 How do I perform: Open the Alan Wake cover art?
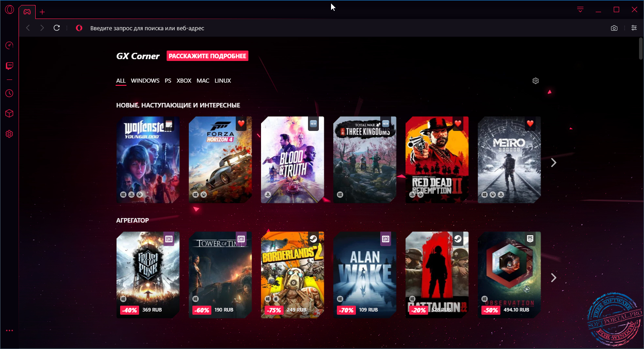tap(365, 275)
